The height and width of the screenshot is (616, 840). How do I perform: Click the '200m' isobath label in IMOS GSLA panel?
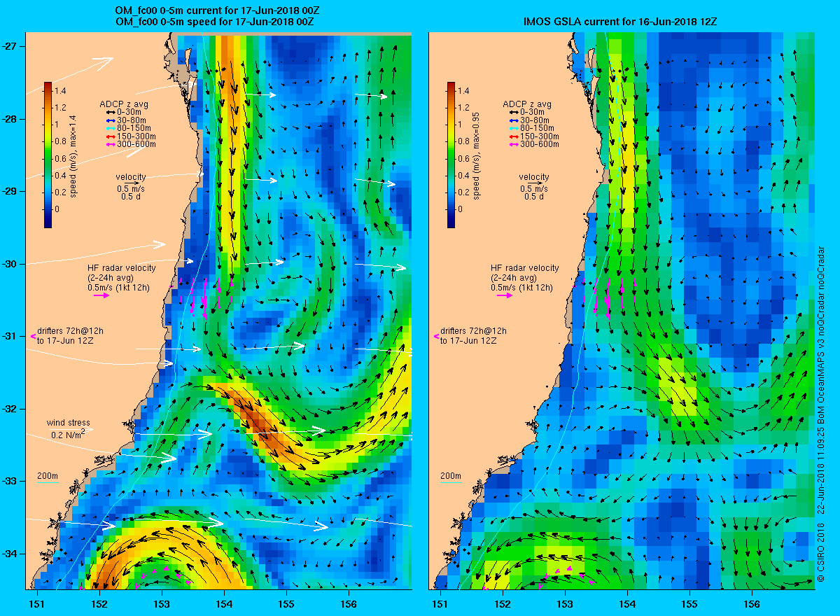451,477
